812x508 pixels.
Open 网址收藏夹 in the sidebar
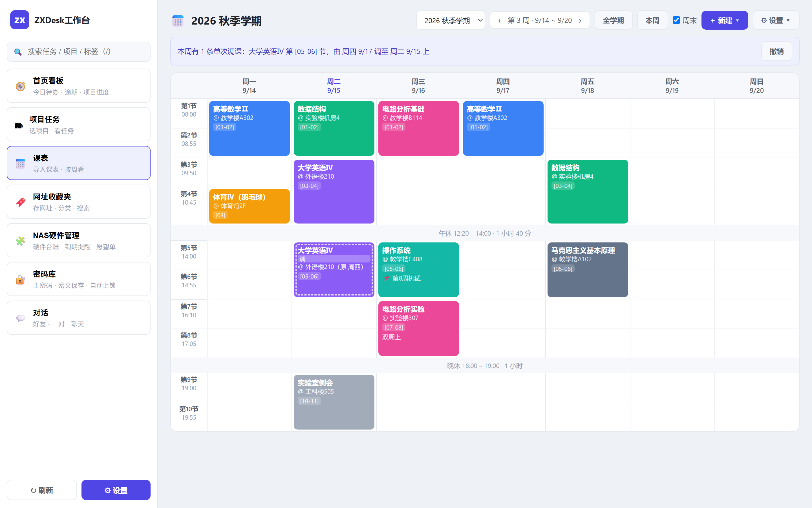click(x=78, y=202)
